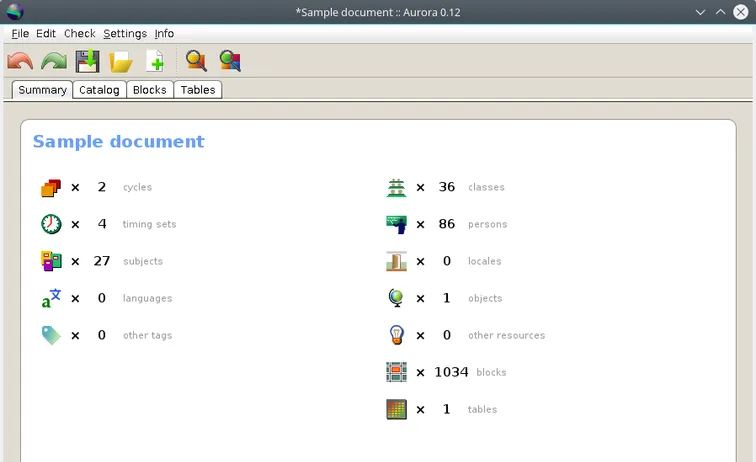Open the Tables tab
This screenshot has height=462, width=756.
198,90
